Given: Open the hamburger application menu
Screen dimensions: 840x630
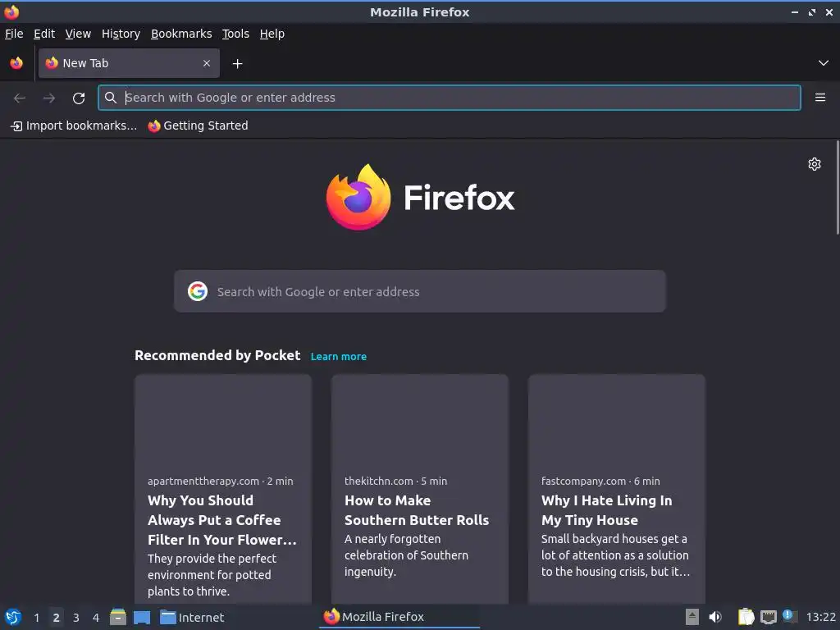Looking at the screenshot, I should click(x=820, y=98).
